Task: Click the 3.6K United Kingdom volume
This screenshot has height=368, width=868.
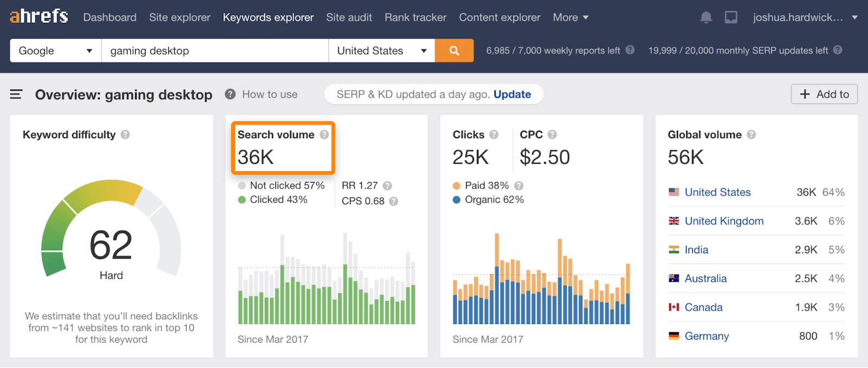Action: 806,221
